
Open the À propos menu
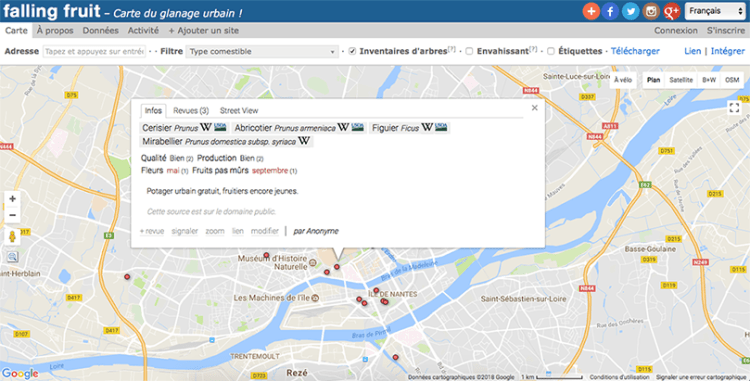point(55,31)
